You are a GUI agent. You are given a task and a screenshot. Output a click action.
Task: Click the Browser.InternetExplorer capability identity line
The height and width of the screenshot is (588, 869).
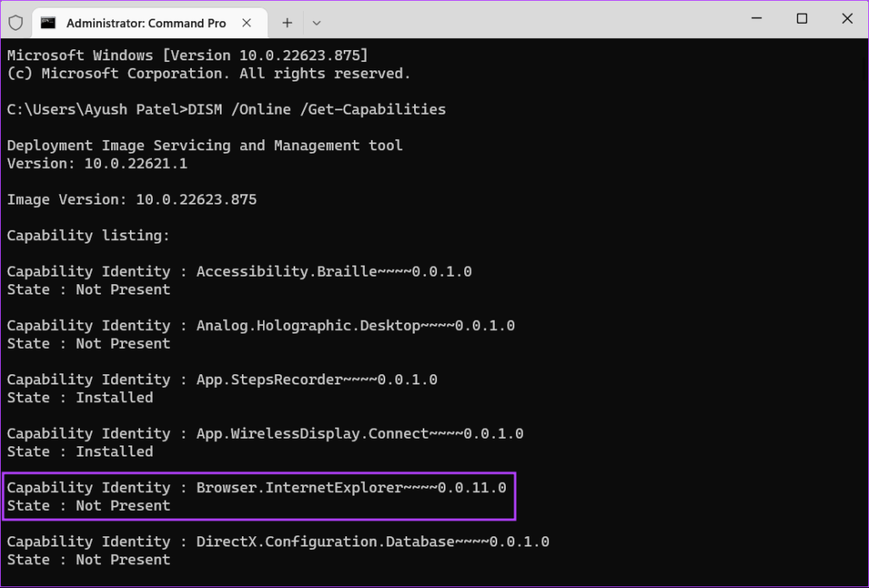(x=256, y=488)
